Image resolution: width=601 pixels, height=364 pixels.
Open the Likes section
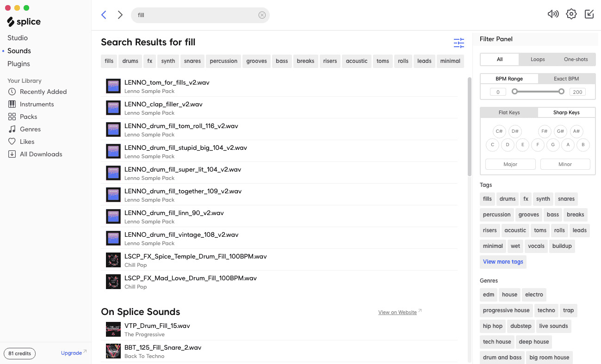pos(21,142)
